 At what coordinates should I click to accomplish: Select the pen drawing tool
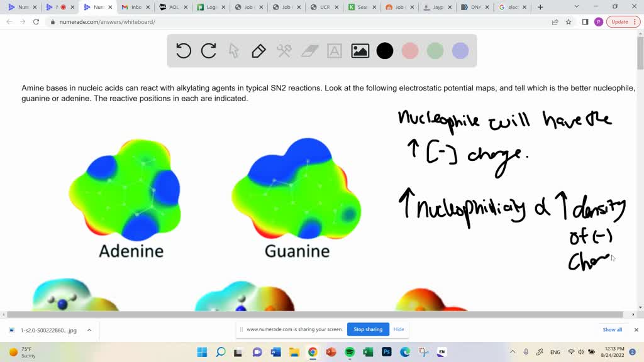coord(258,51)
